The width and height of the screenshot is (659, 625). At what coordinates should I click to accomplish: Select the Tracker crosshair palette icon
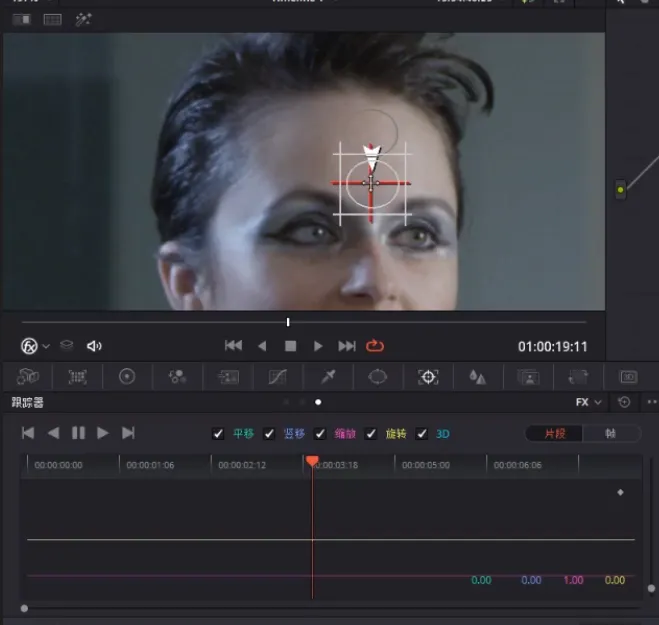coord(428,377)
